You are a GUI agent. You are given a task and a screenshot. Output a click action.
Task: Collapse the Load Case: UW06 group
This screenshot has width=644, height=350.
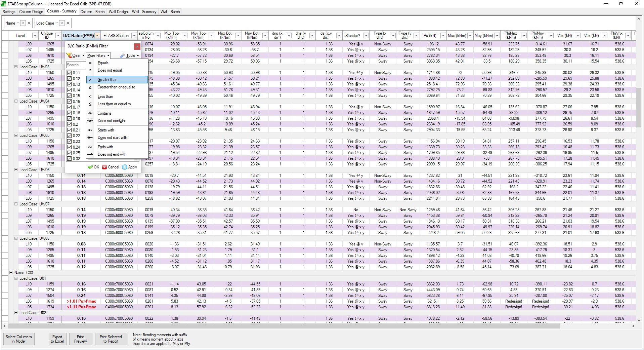click(x=16, y=170)
